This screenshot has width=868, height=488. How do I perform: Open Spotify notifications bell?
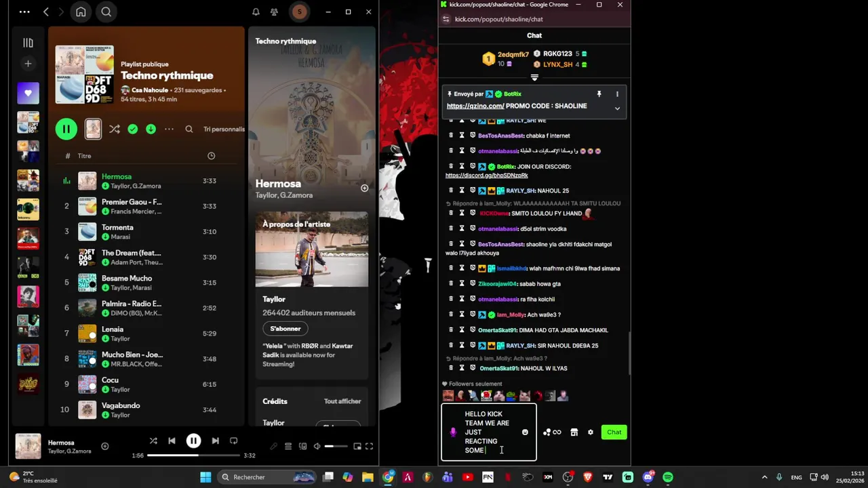256,12
